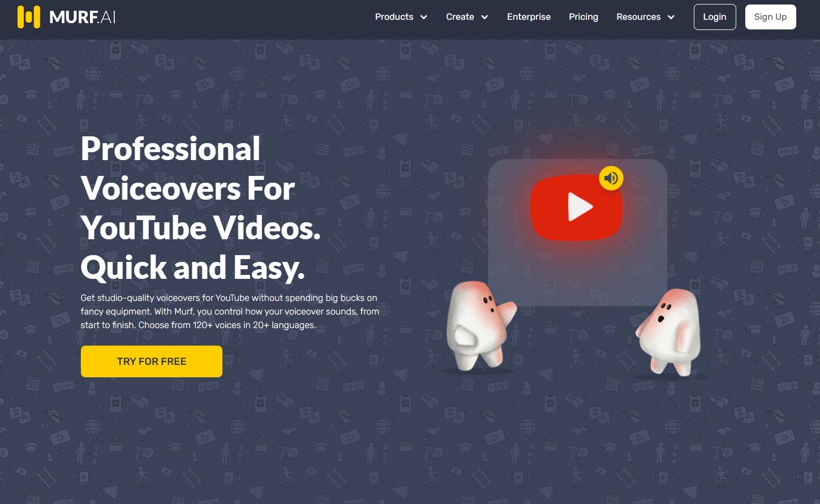Expand the Resources dropdown chevron
The height and width of the screenshot is (504, 820).
[x=671, y=17]
